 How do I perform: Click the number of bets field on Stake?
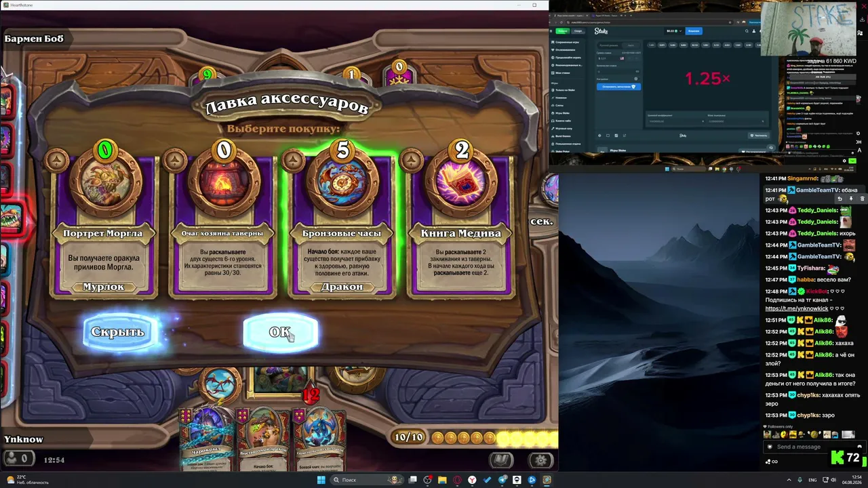[x=618, y=71]
